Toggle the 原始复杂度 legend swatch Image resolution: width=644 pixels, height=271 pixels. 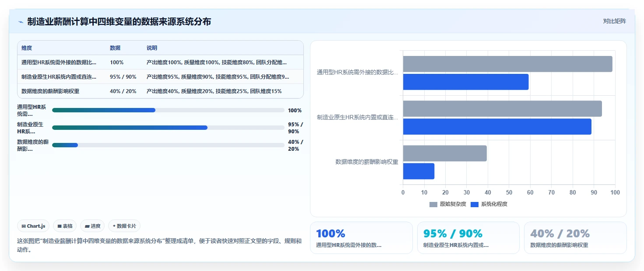[x=433, y=205]
